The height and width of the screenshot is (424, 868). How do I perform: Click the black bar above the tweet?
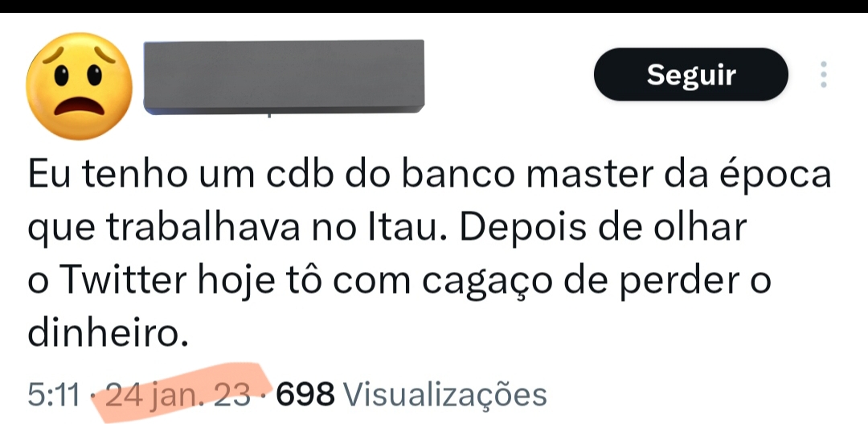[x=434, y=6]
